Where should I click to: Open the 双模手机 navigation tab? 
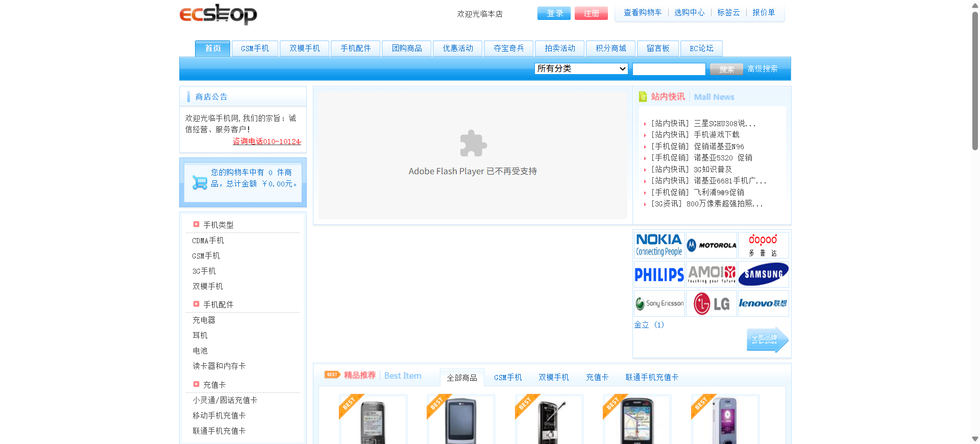click(x=305, y=49)
